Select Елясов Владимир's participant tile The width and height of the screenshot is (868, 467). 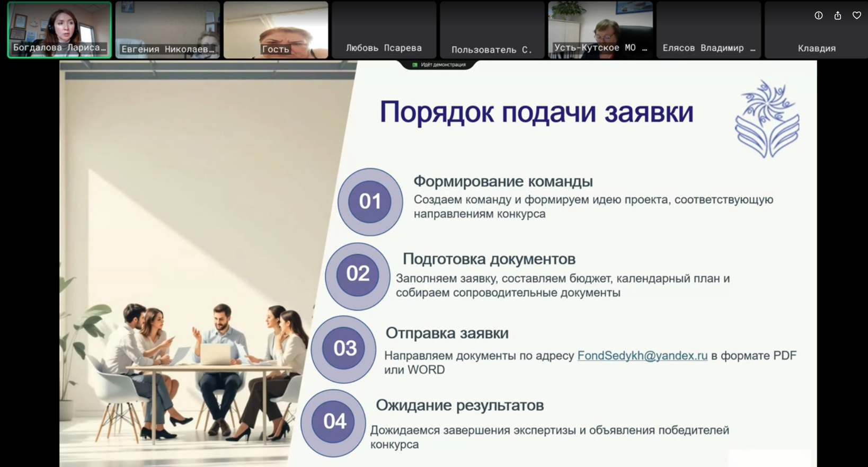(708, 30)
